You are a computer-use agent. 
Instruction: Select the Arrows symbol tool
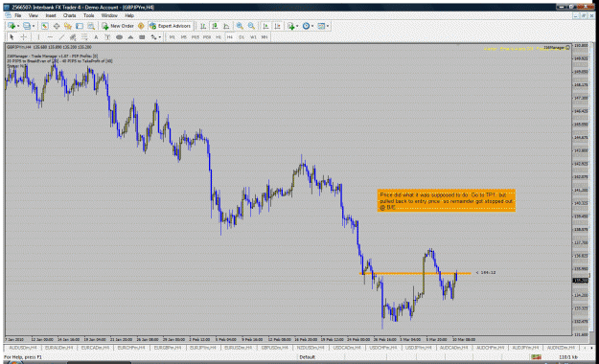point(153,37)
